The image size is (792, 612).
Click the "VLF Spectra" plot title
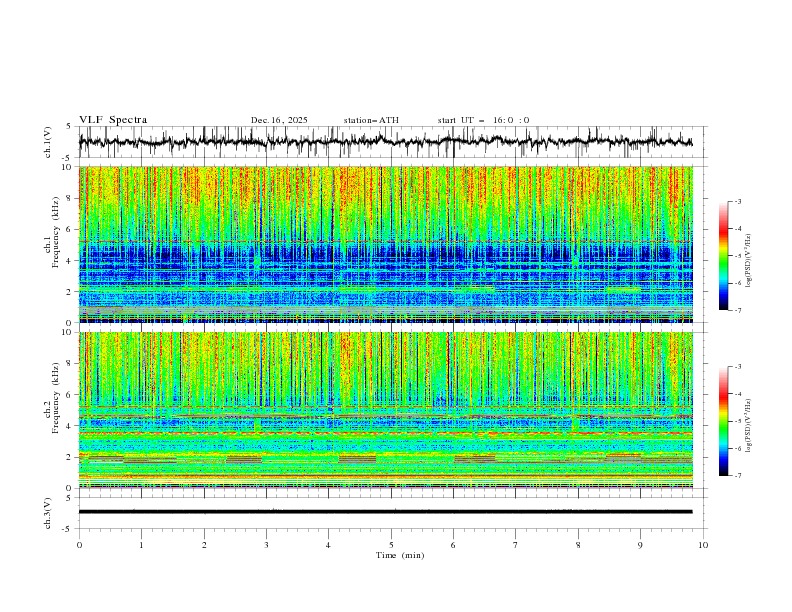[113, 120]
